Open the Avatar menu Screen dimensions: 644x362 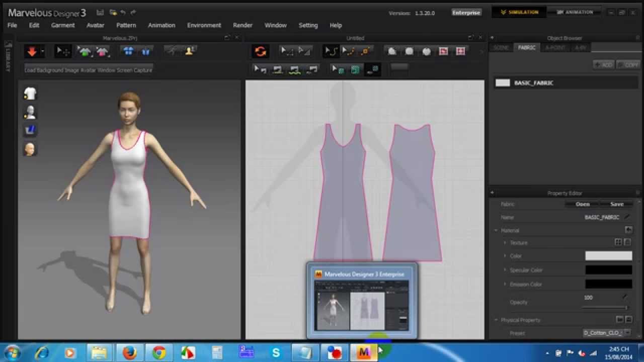coord(95,25)
